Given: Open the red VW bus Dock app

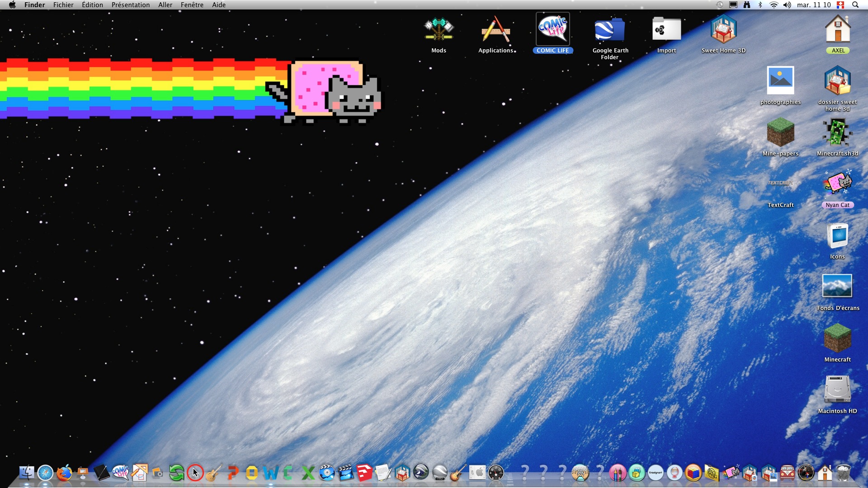Looking at the screenshot, I should coord(787,473).
